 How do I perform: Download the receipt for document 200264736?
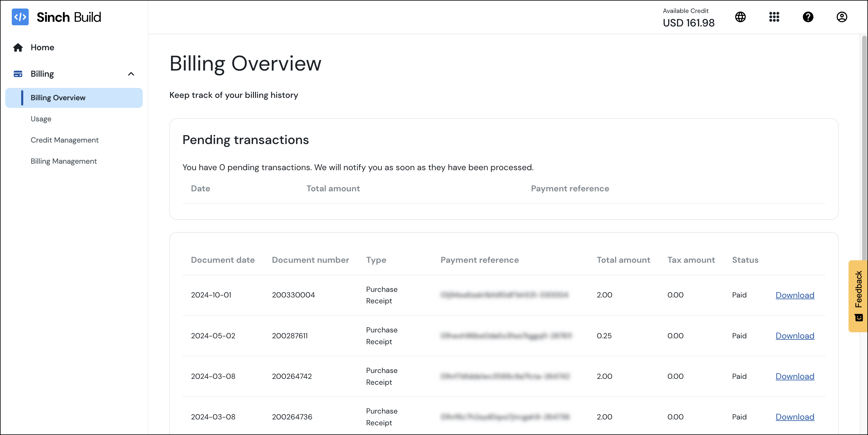(x=795, y=417)
